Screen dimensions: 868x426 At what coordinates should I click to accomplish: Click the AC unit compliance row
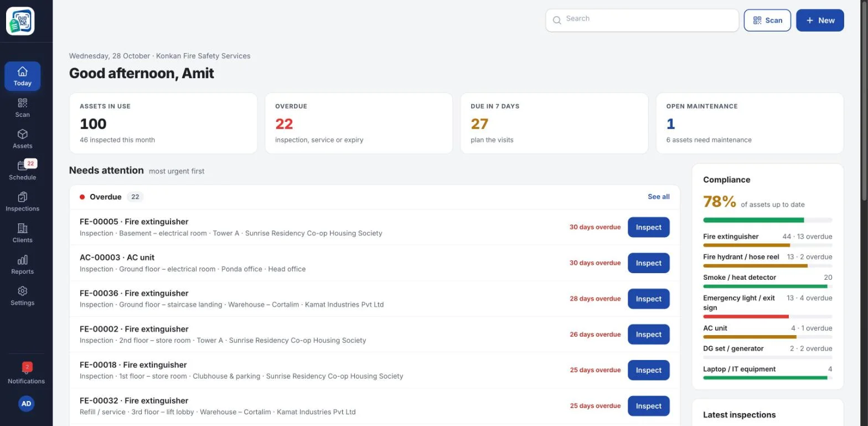(768, 332)
